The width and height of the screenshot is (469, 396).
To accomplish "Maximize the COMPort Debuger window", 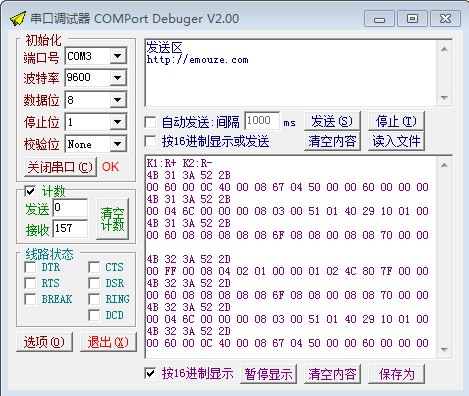I will click(412, 18).
